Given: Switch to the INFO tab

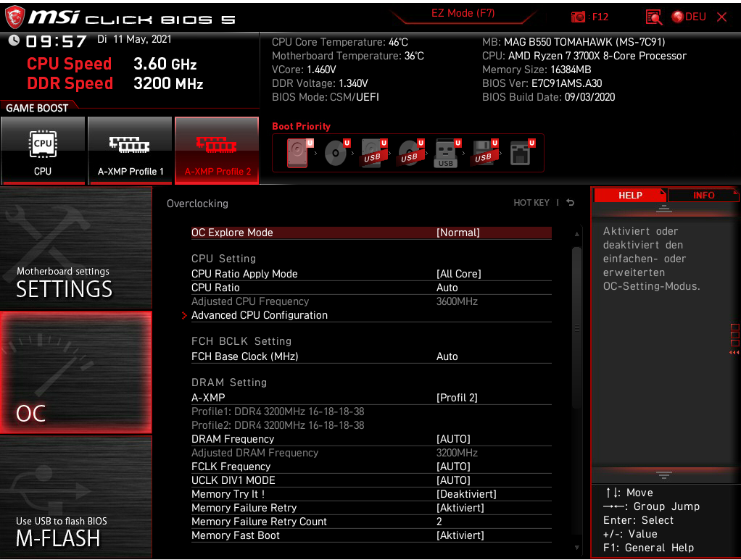Looking at the screenshot, I should [x=703, y=196].
